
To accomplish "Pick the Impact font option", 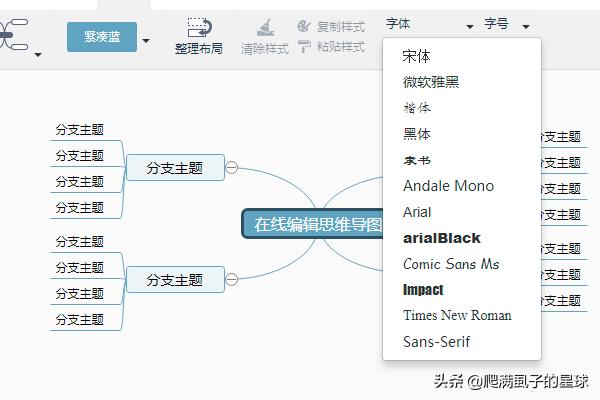I will click(x=423, y=290).
